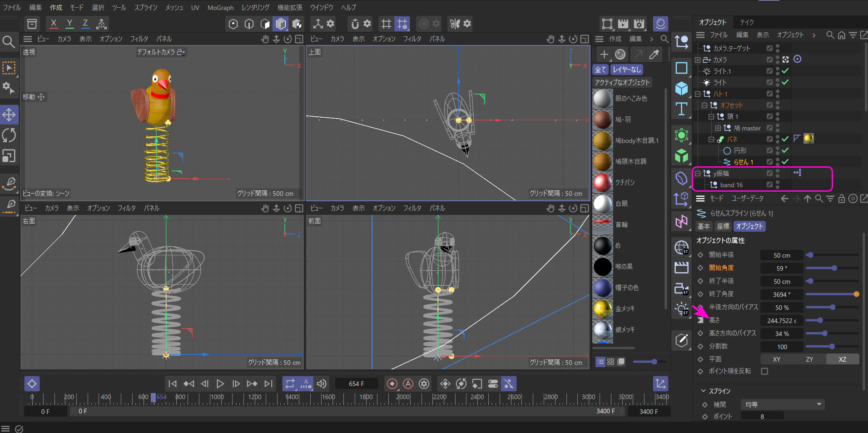This screenshot has height=433, width=868.
Task: Open the 補間 dropdown set to 均等
Action: pos(783,404)
